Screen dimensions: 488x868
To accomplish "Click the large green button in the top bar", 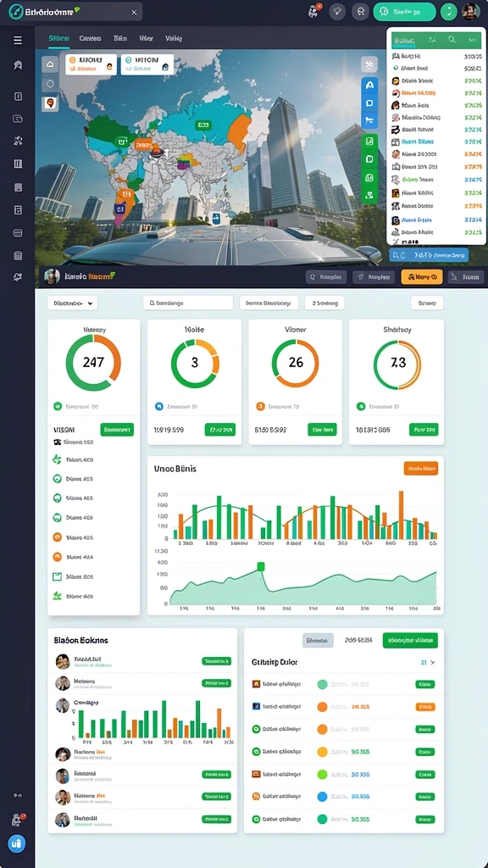I will (404, 12).
